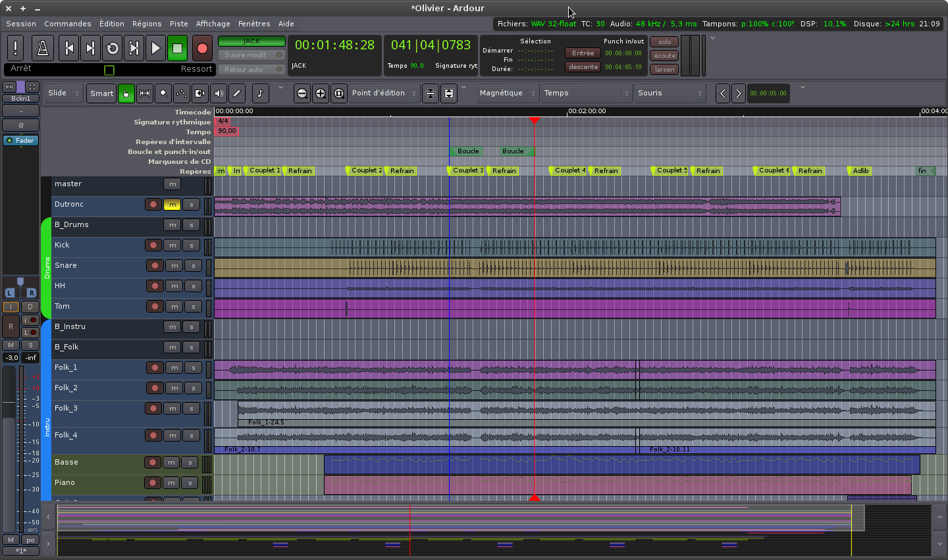Toggle loop playback button

[x=113, y=48]
